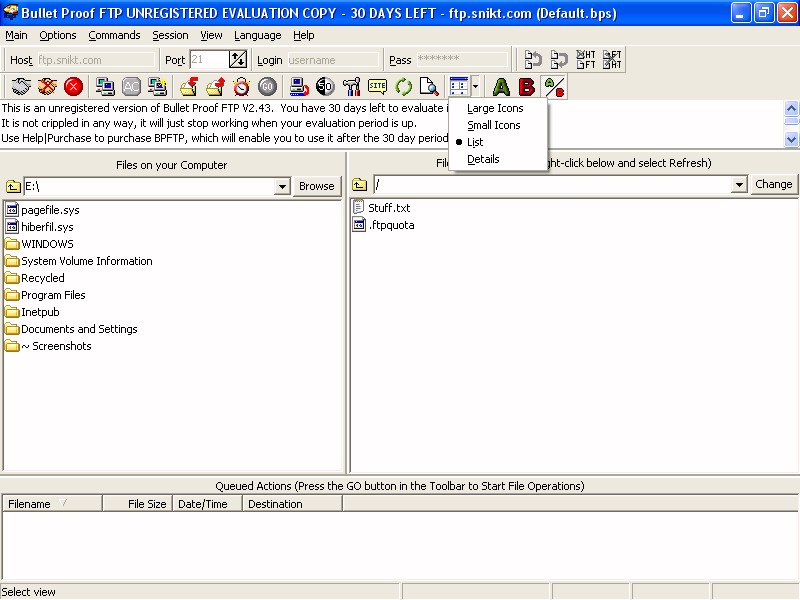
Task: Sort queue by File Size column
Action: (137, 504)
